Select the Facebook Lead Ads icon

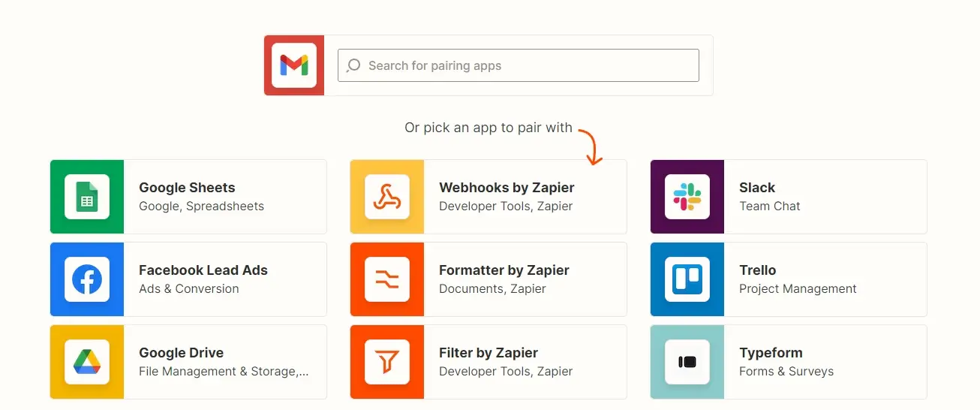tap(87, 279)
